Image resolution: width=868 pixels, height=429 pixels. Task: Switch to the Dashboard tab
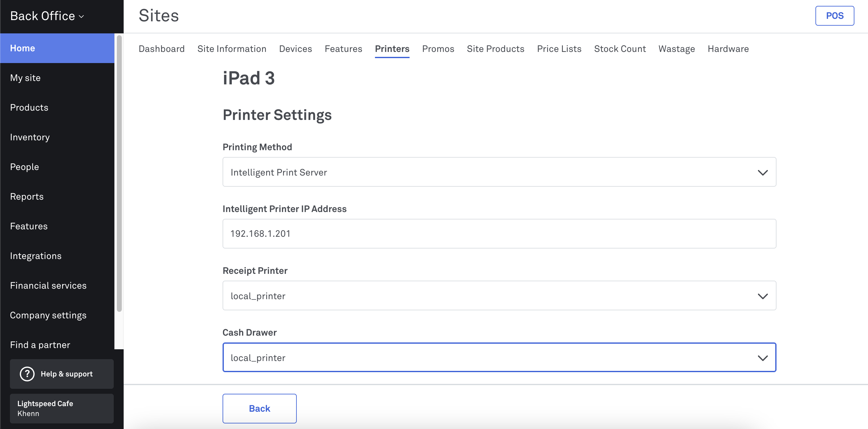point(161,49)
